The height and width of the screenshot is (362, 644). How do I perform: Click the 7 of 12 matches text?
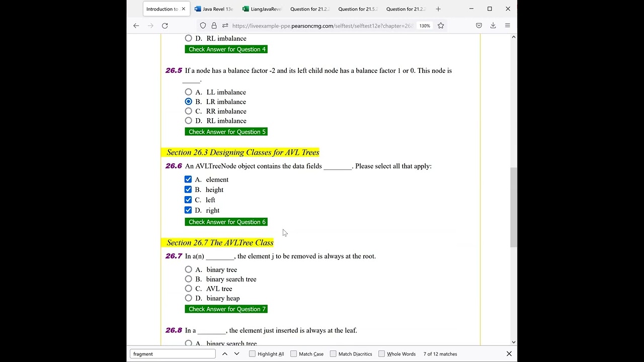point(440,354)
